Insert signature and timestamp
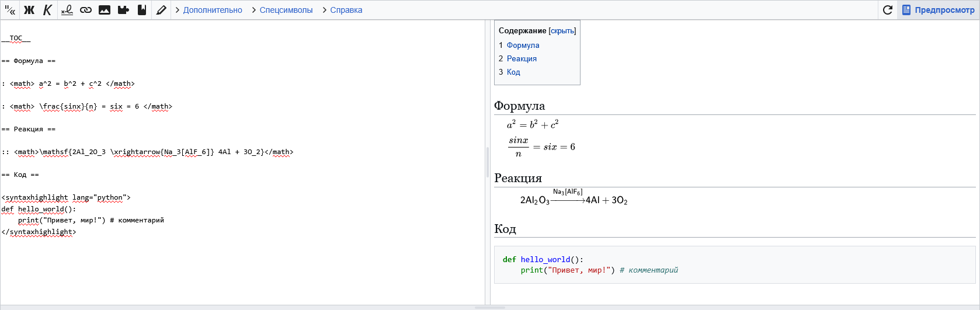The image size is (980, 310). pyautogui.click(x=67, y=10)
